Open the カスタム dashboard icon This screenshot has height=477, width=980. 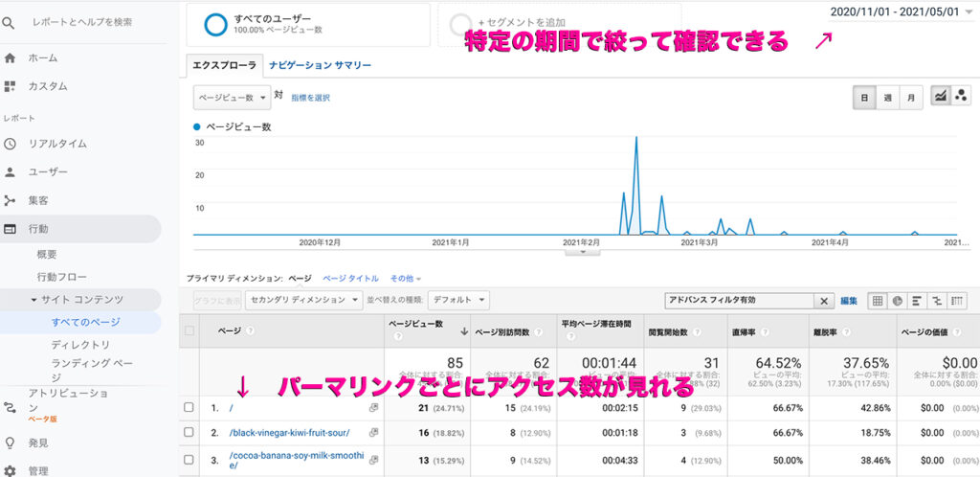[x=10, y=86]
